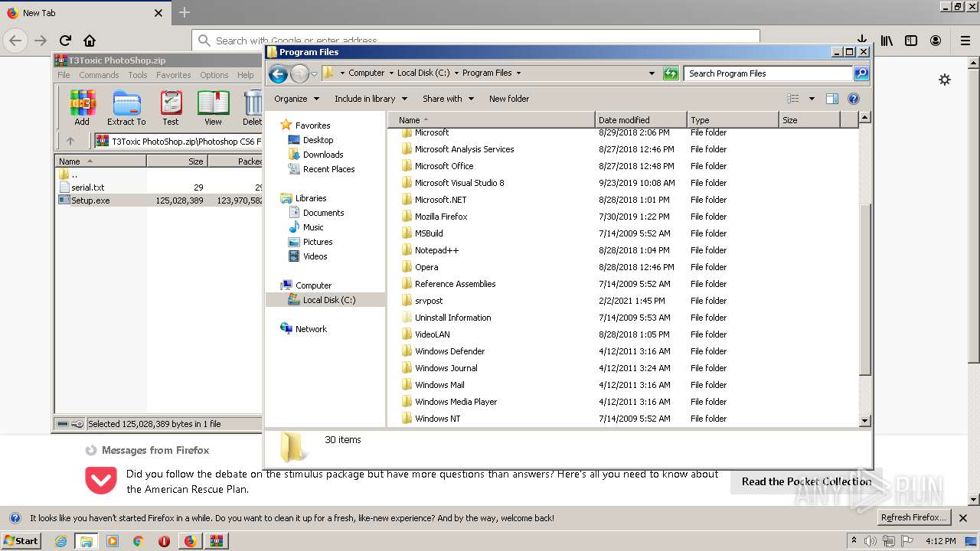The width and height of the screenshot is (980, 551).
Task: Open the Firefox hamburger menu
Action: click(x=965, y=41)
